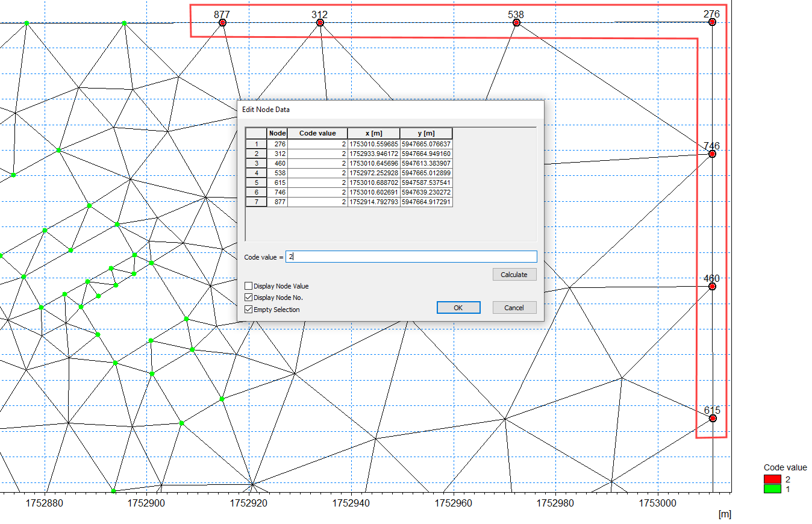Untick the Display Node No. checkbox
This screenshot has width=812, height=524.
pyautogui.click(x=249, y=298)
